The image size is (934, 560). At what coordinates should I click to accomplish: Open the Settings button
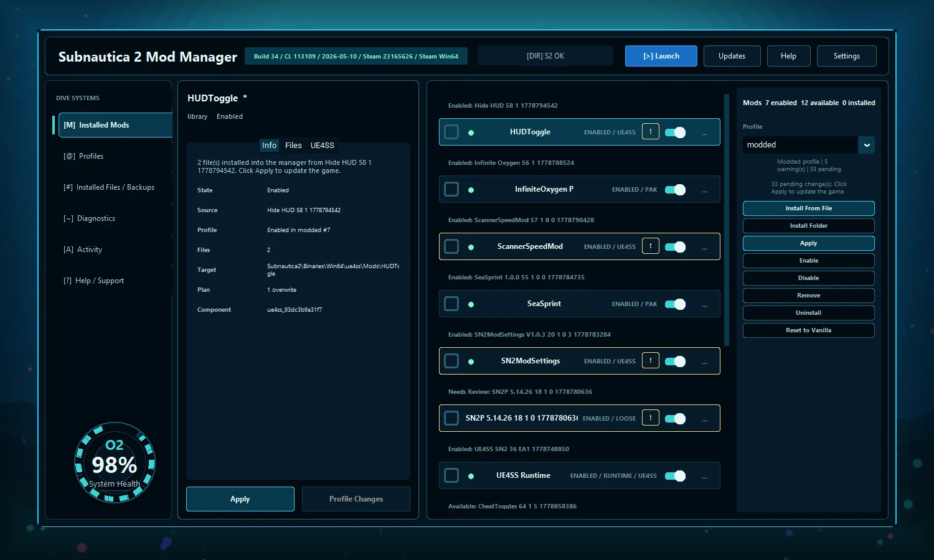point(847,56)
